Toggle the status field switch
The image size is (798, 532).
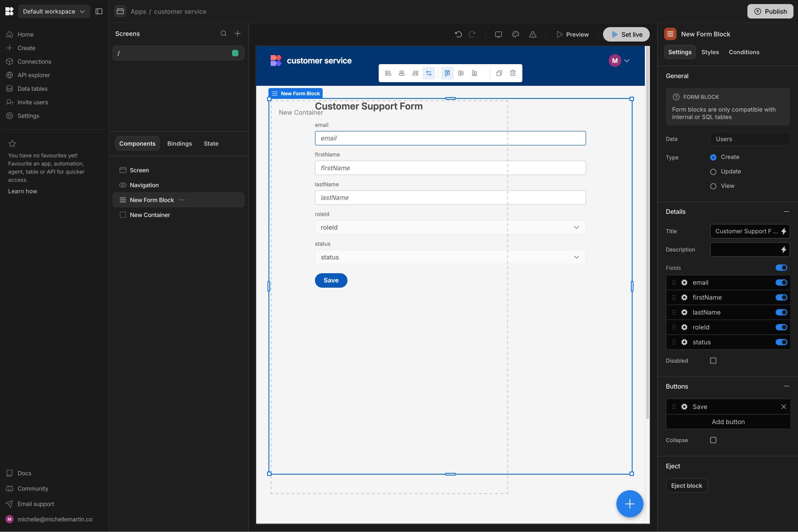781,342
